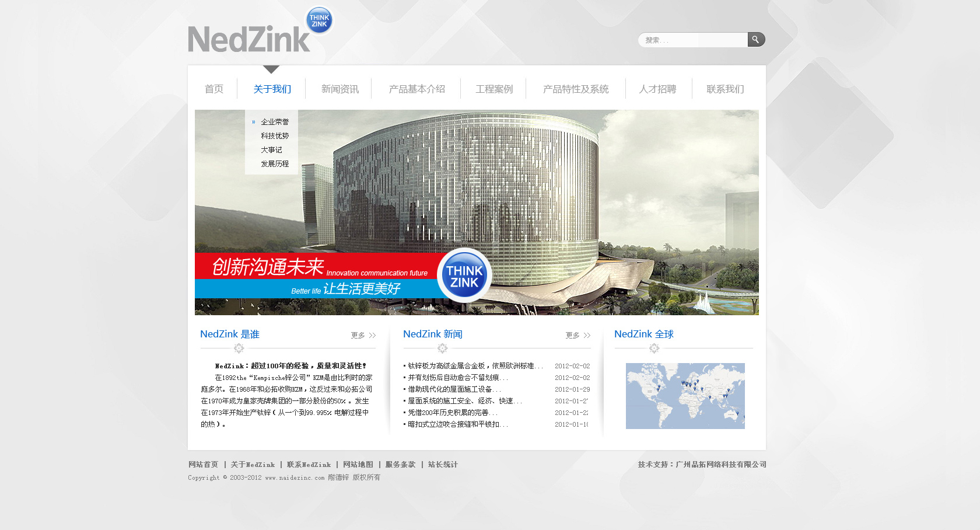Open the 产品基本介绍 menu item
Viewport: 980px width, 530px height.
click(416, 89)
